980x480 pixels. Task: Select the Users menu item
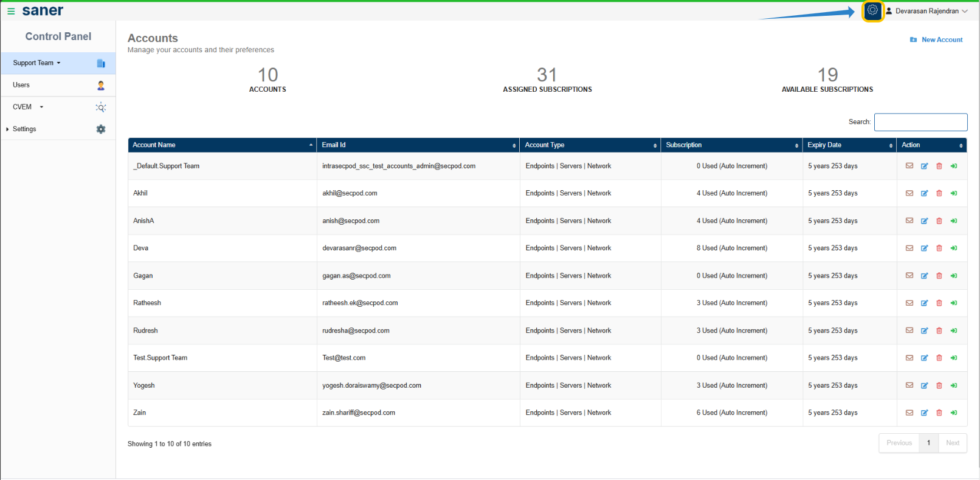tap(58, 86)
